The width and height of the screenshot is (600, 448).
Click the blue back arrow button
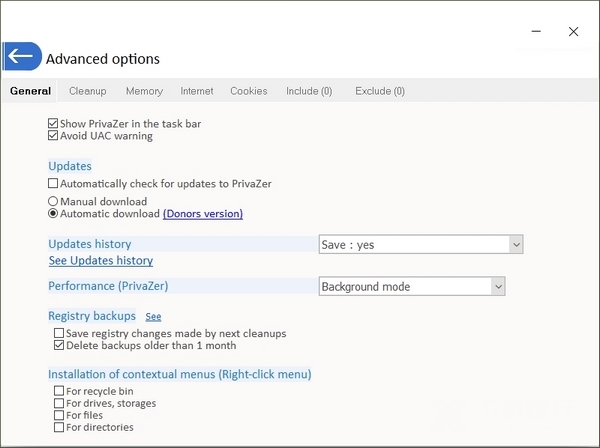(x=21, y=57)
